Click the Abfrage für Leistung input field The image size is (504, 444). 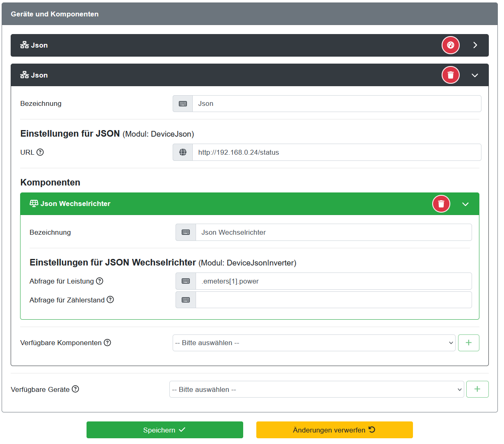click(x=333, y=281)
